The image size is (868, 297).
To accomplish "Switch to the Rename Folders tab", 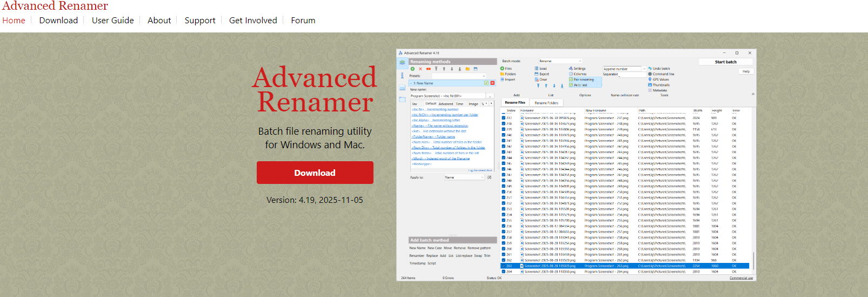I will click(546, 102).
